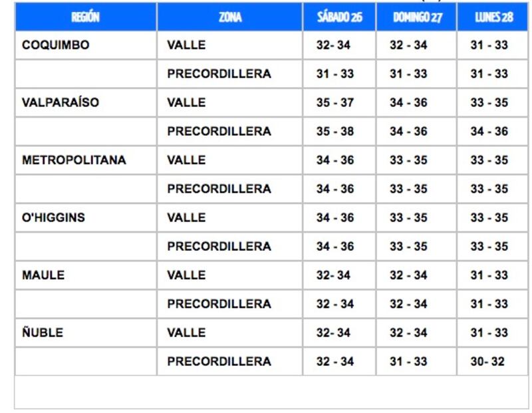The image size is (532, 413).
Task: Select the DOMINGO 27 column header
Action: pos(417,17)
